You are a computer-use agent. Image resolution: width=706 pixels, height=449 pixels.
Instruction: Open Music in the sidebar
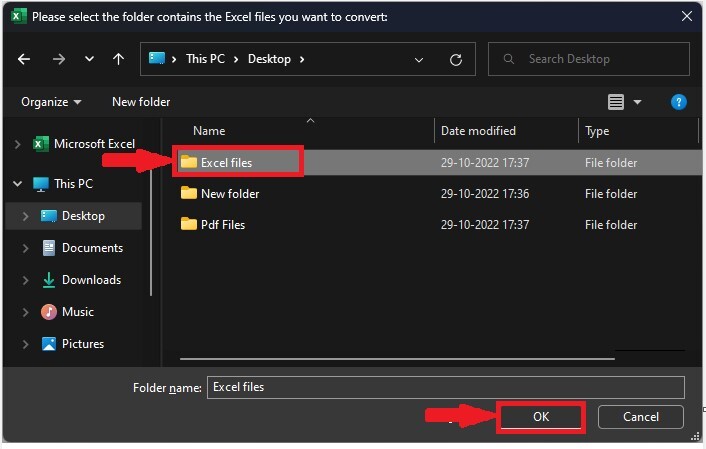tap(78, 312)
